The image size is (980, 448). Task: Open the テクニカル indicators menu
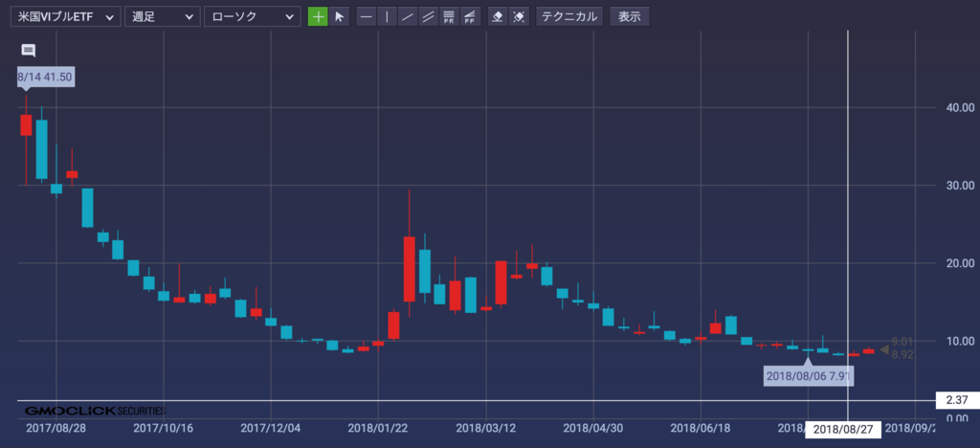569,17
